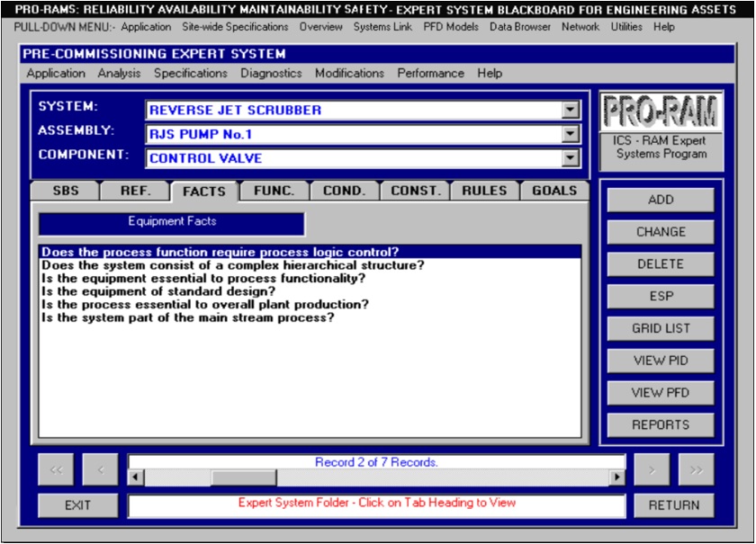Click the ADD button
756x544 pixels.
tap(661, 200)
